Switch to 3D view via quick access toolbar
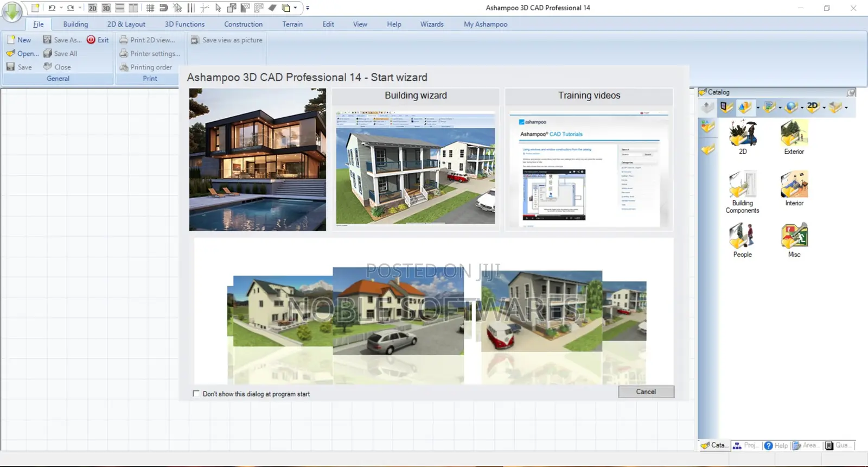Viewport: 868px width, 467px height. click(106, 8)
